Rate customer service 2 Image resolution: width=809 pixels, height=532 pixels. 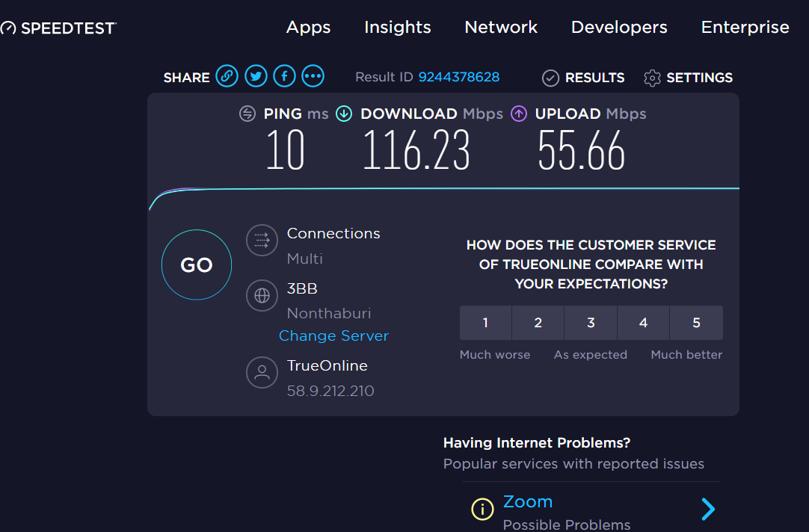(538, 323)
